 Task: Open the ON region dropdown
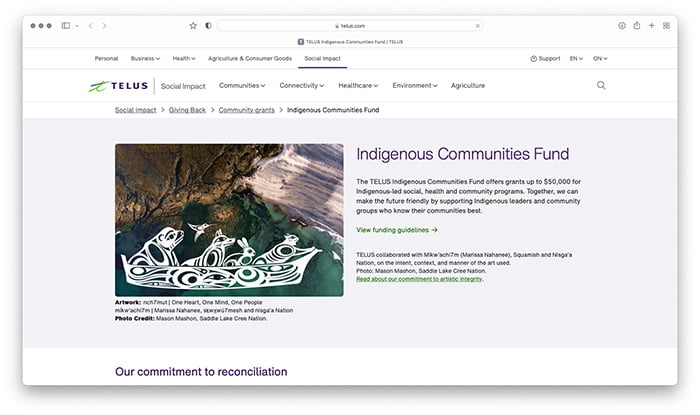pos(600,58)
